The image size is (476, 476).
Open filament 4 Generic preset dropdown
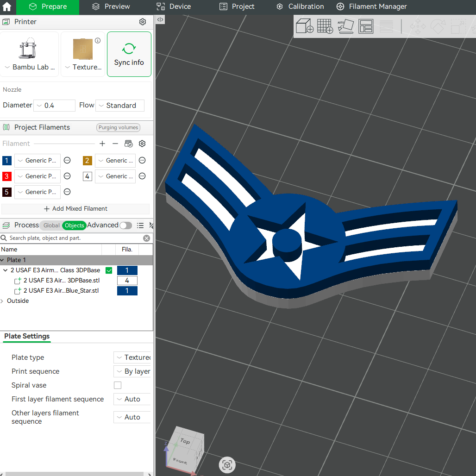point(115,176)
